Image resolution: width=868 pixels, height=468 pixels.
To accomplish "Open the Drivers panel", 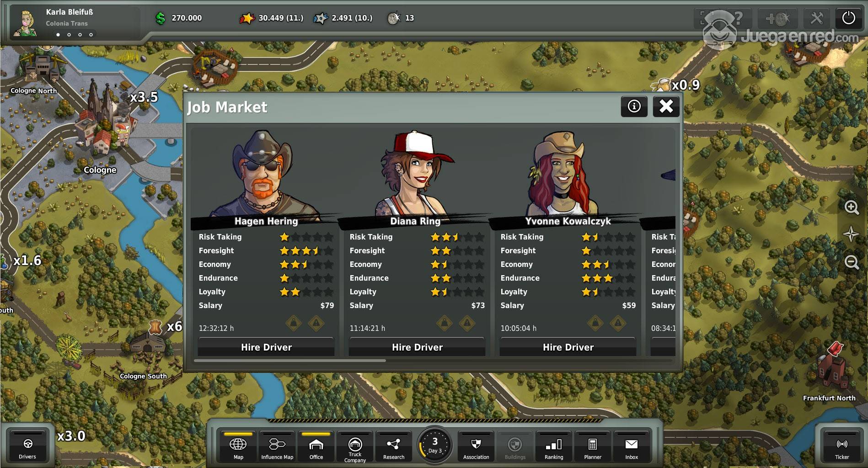I will 27,447.
